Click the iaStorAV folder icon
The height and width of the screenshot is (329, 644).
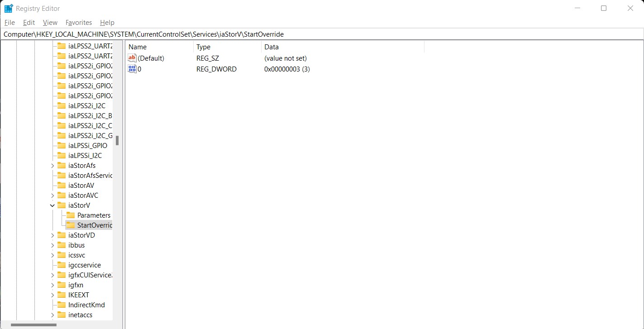pos(62,185)
